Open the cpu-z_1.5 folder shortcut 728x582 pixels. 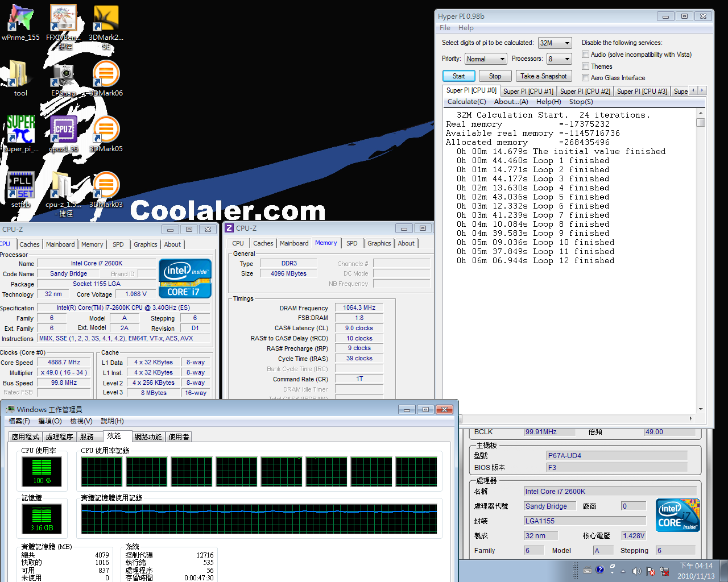pyautogui.click(x=63, y=193)
